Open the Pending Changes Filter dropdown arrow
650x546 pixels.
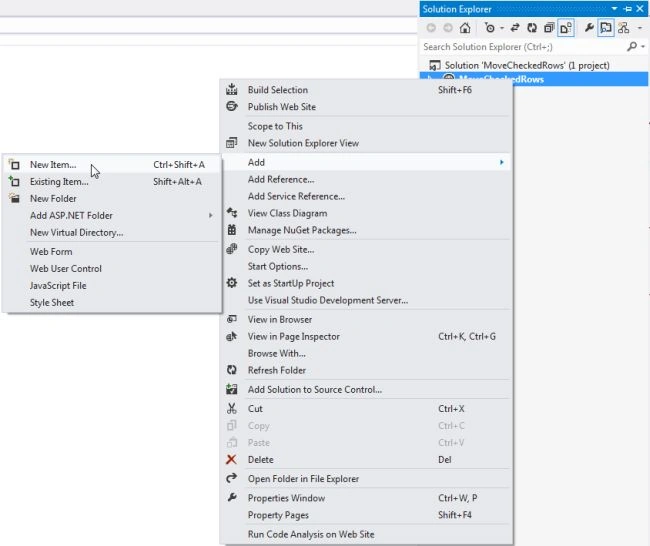point(502,28)
